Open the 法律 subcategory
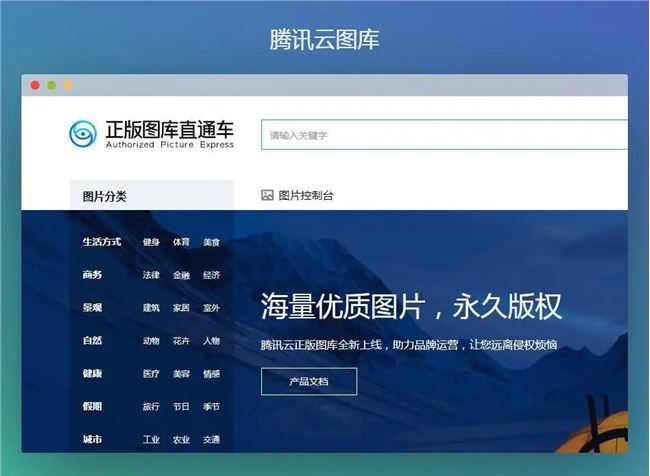 click(x=151, y=275)
